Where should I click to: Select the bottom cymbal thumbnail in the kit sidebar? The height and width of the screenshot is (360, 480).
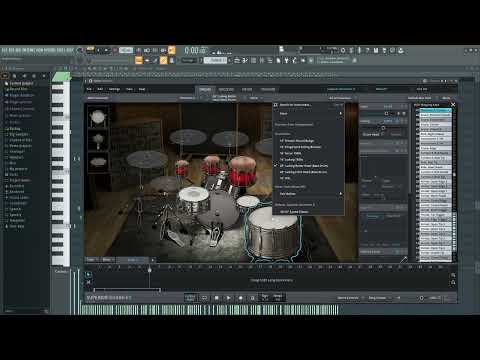tap(98, 163)
